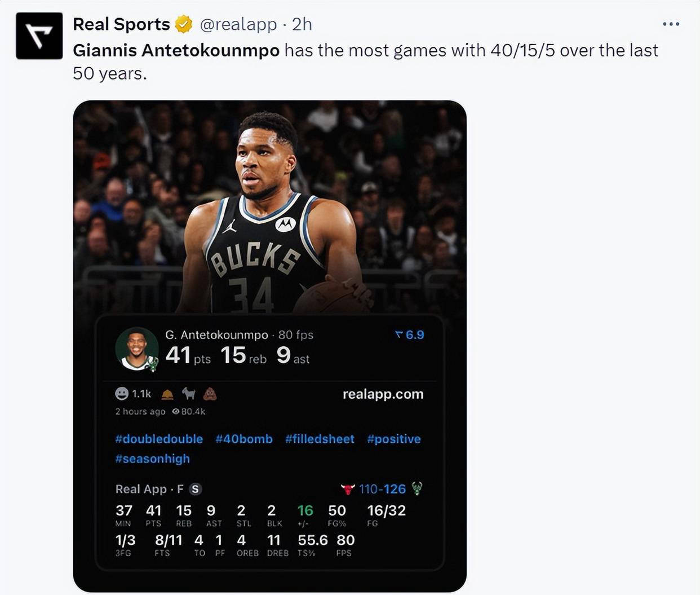Viewport: 700px width, 595px height.
Task: Click the eye views icon beside 80.4k
Action: click(176, 412)
